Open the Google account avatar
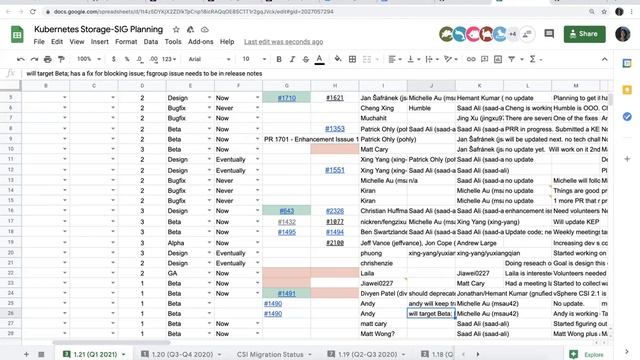 pyautogui.click(x=623, y=34)
